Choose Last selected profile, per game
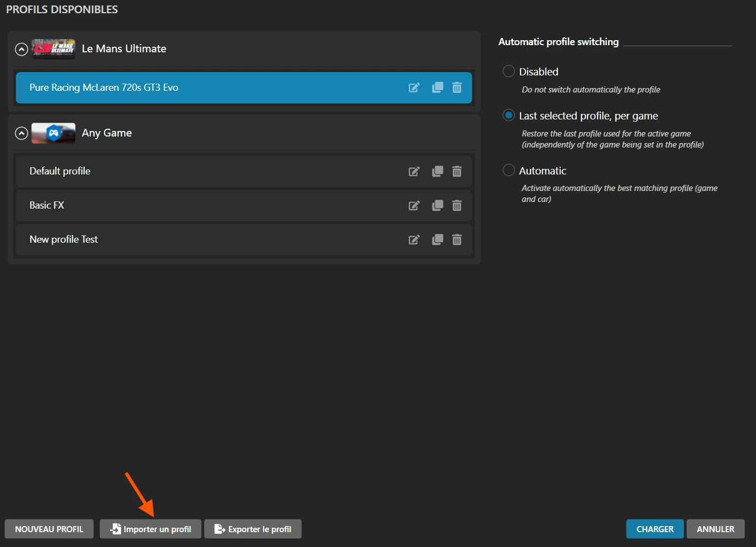 pyautogui.click(x=509, y=116)
